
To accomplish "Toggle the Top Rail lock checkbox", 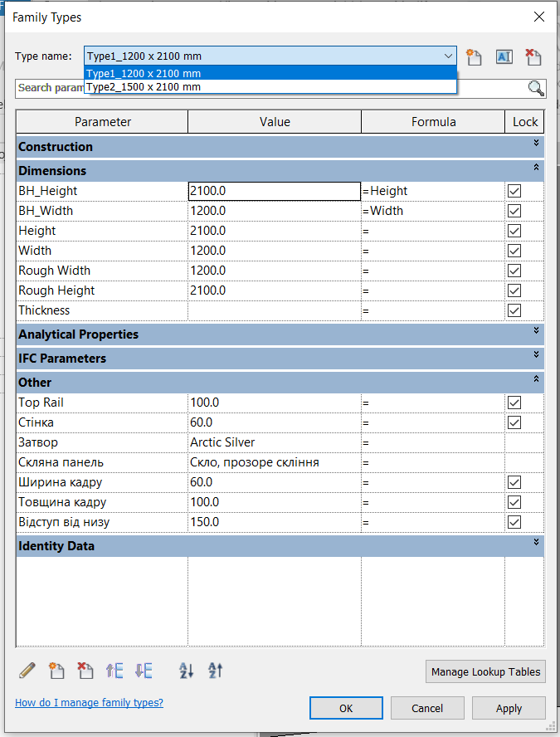I will pos(514,403).
